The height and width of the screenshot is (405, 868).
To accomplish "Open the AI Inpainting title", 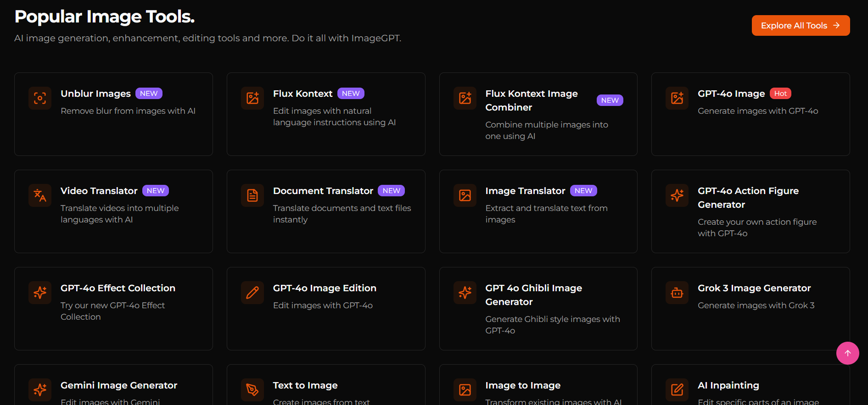I will [x=728, y=385].
